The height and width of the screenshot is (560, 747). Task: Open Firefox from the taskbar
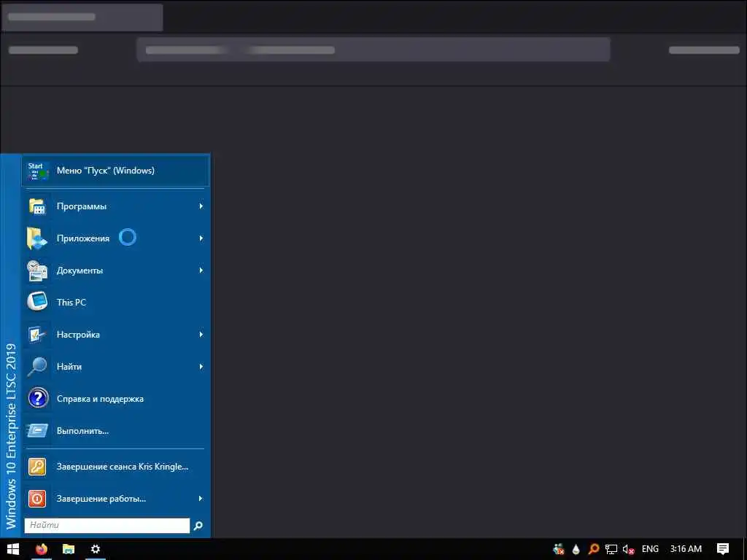pyautogui.click(x=42, y=549)
